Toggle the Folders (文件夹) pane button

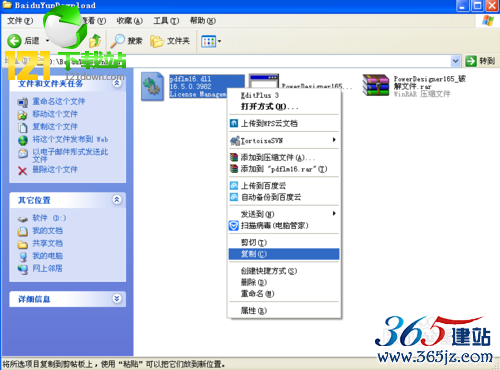(x=170, y=41)
